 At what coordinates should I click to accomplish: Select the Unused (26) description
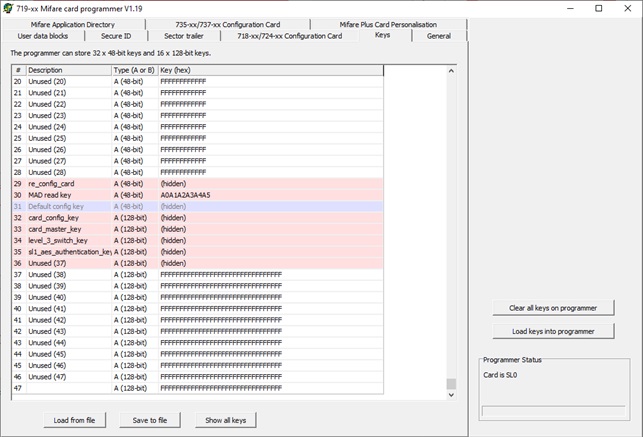pyautogui.click(x=47, y=150)
